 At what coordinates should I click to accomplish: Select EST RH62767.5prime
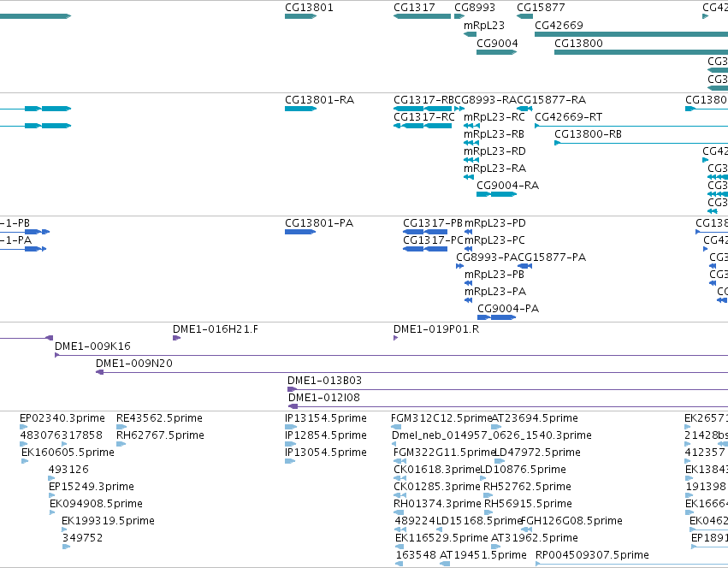(x=121, y=444)
